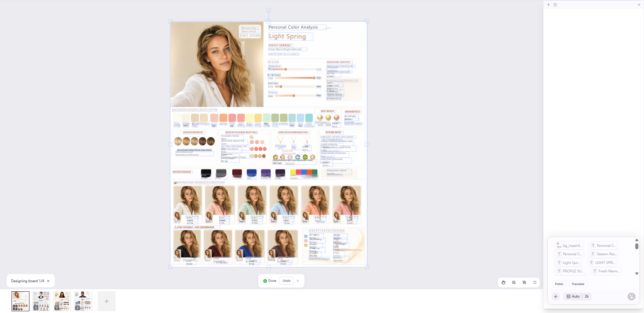
Task: Add attachment with prompt box plus button
Action: [x=556, y=297]
